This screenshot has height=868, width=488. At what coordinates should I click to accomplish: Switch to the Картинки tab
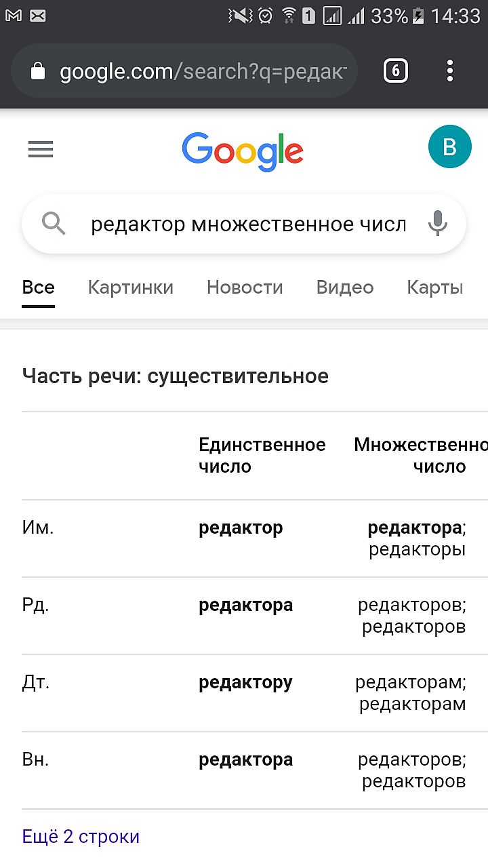click(x=130, y=288)
